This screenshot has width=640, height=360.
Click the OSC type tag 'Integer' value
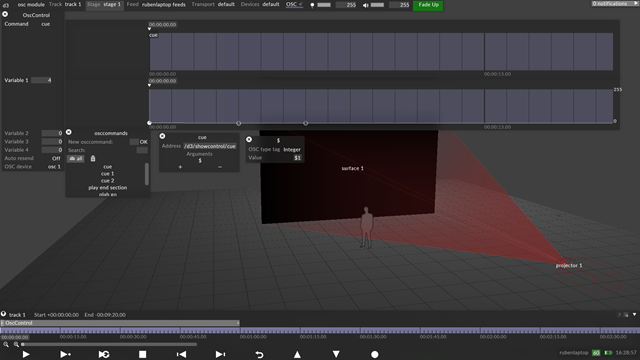(292, 150)
